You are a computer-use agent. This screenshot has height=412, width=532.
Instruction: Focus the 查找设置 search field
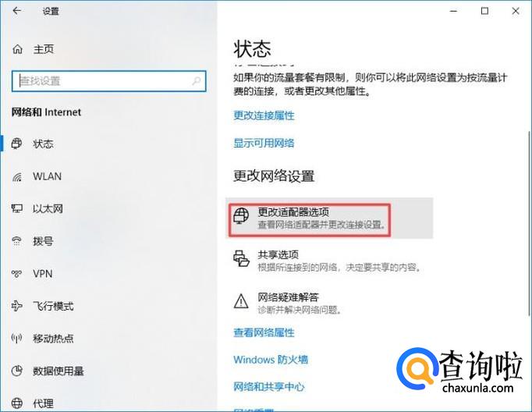click(x=108, y=81)
